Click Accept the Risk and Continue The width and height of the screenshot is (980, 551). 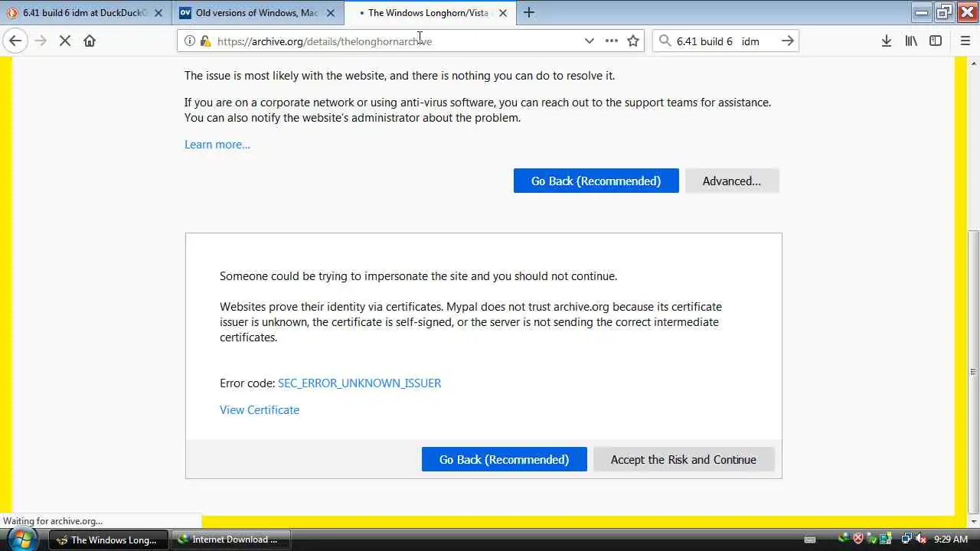[x=684, y=459]
